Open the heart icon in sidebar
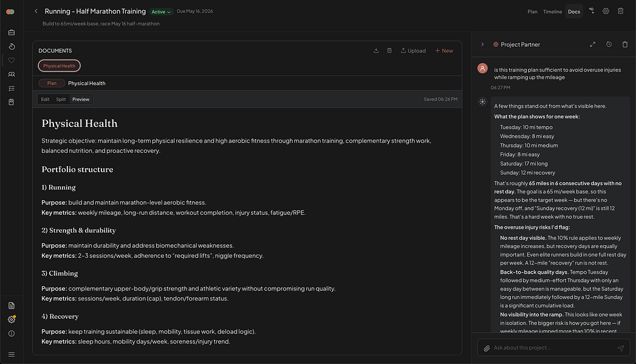 click(x=12, y=60)
